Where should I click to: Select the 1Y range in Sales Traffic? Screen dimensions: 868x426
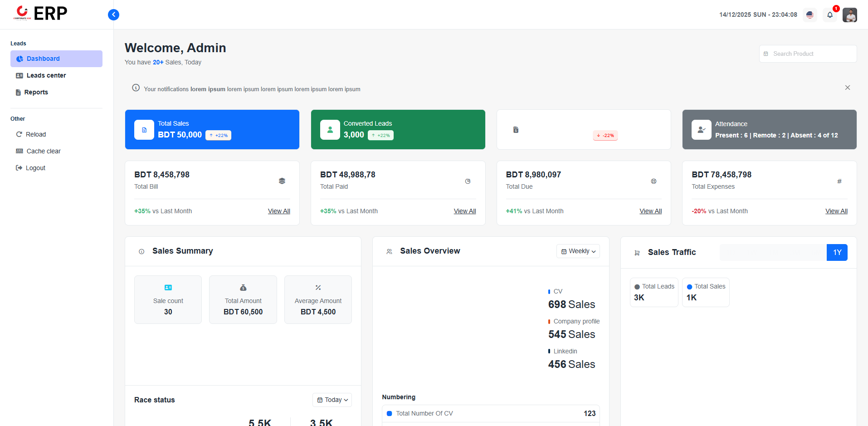[x=837, y=253]
